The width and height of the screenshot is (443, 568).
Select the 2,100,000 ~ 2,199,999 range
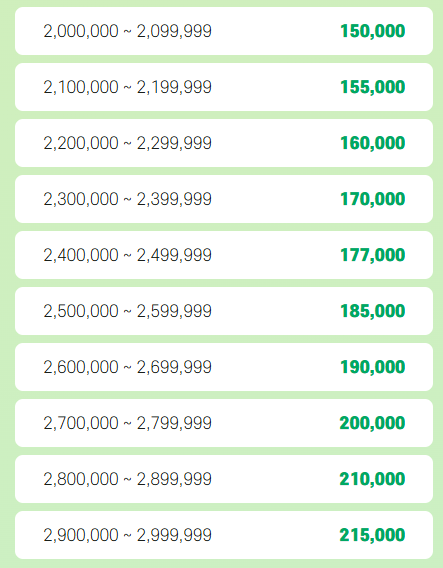click(x=128, y=87)
